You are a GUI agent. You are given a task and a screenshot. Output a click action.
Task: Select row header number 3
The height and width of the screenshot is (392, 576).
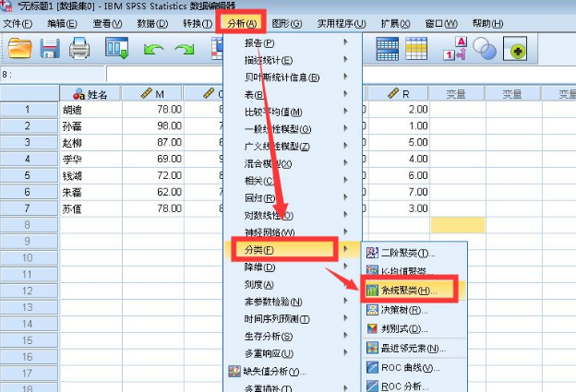tap(29, 142)
